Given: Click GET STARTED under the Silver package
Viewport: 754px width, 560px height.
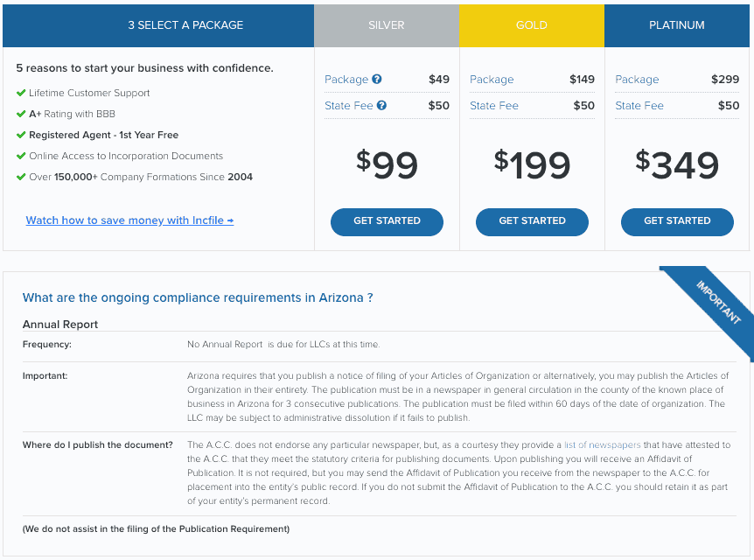Looking at the screenshot, I should pyautogui.click(x=387, y=222).
